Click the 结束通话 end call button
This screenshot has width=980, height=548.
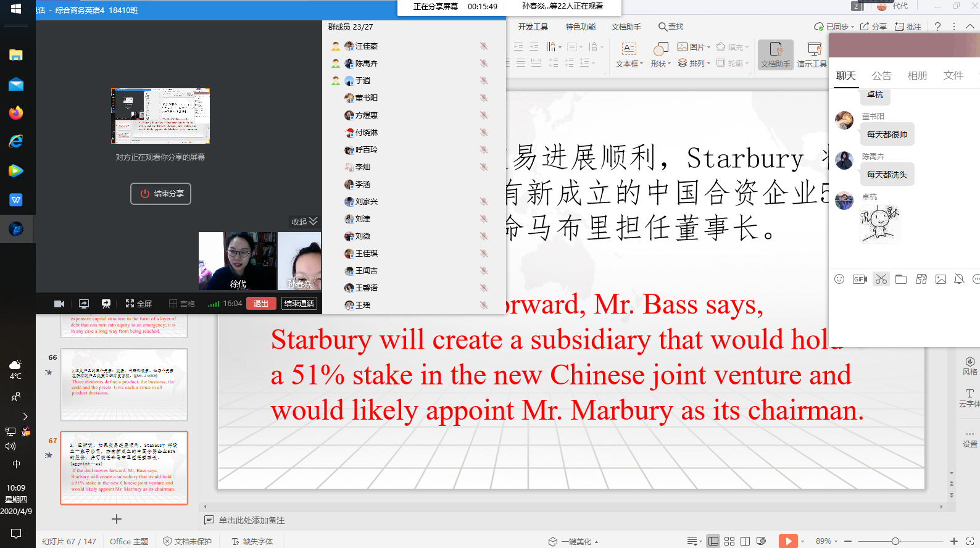coord(299,304)
